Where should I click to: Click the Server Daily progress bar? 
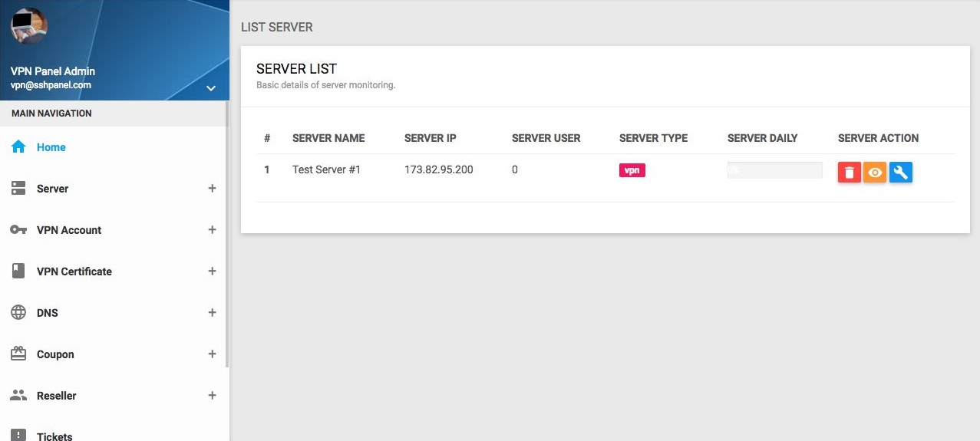(774, 170)
